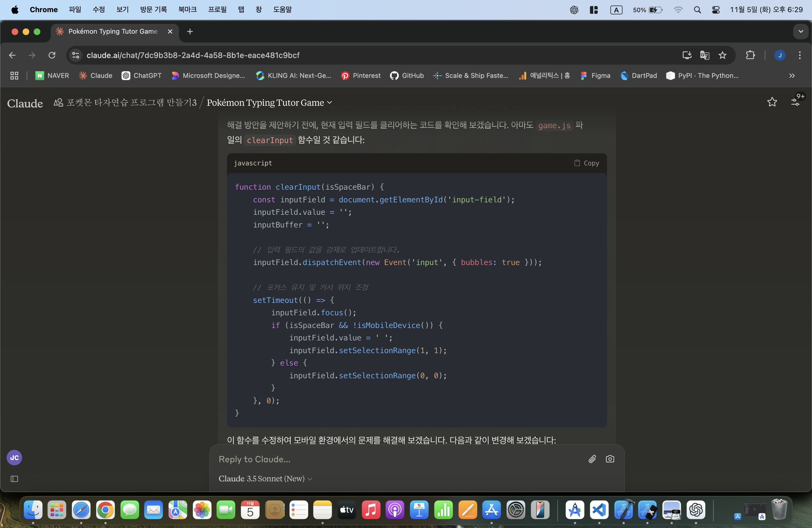
Task: Open Finder in the Dock
Action: click(x=33, y=509)
